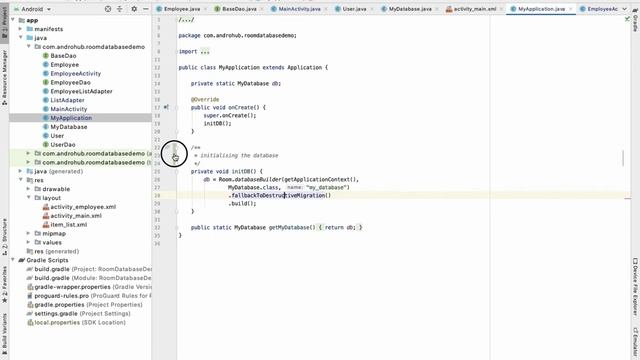
Task: Toggle the Resource Manager tool window
Action: (x=4, y=78)
